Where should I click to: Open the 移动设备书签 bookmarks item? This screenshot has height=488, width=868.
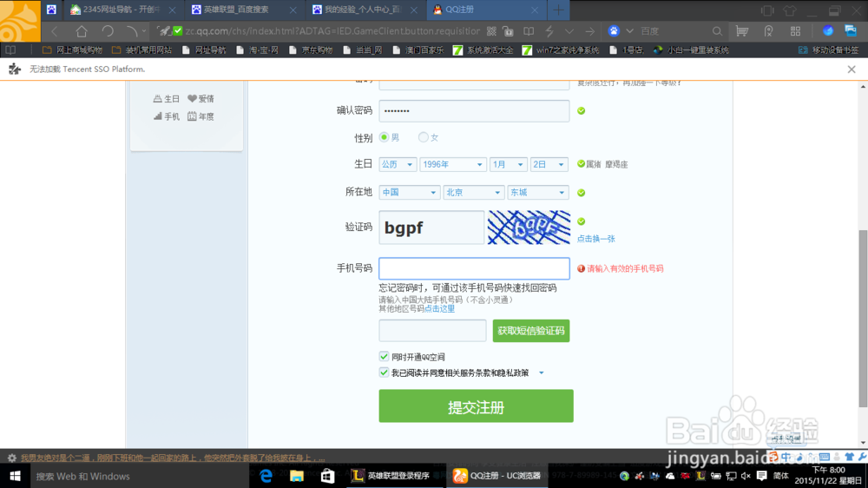pyautogui.click(x=829, y=49)
